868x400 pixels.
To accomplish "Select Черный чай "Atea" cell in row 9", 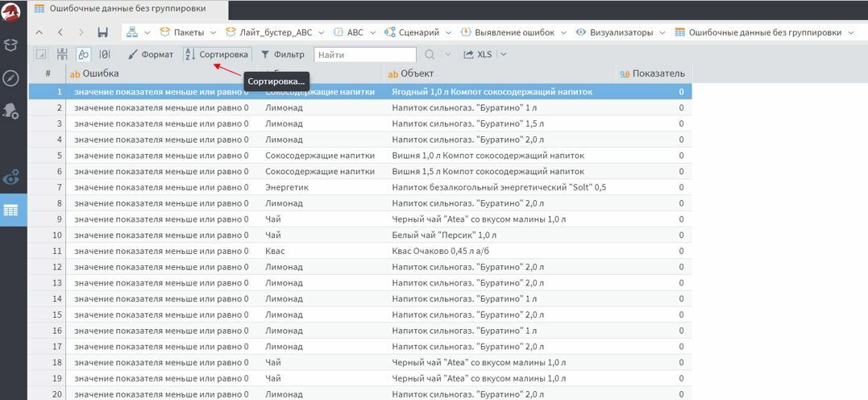I will tap(500, 219).
